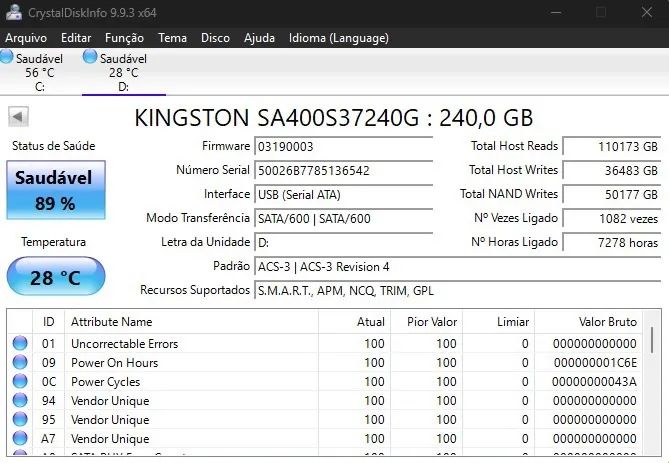Select the drive D: tab at 28 °C
This screenshot has height=463, width=669.
tap(124, 71)
